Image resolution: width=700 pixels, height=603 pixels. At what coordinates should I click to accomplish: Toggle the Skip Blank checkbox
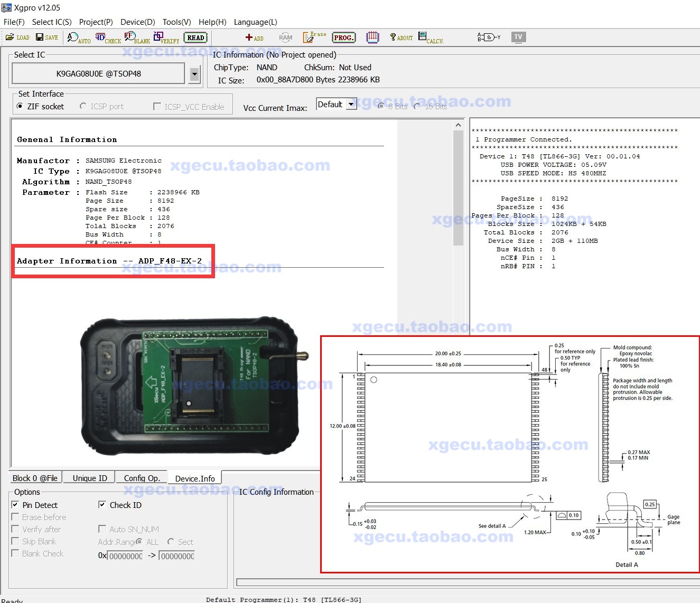coord(15,541)
